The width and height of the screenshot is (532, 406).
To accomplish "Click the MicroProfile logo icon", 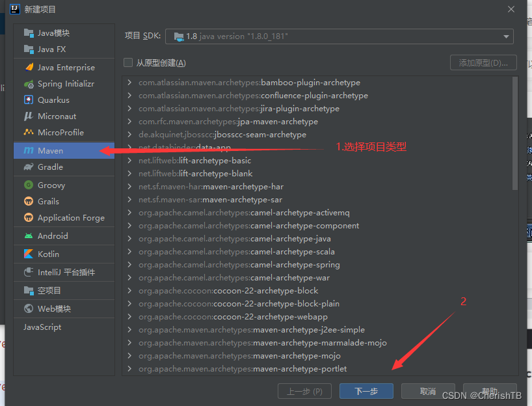I will (29, 132).
